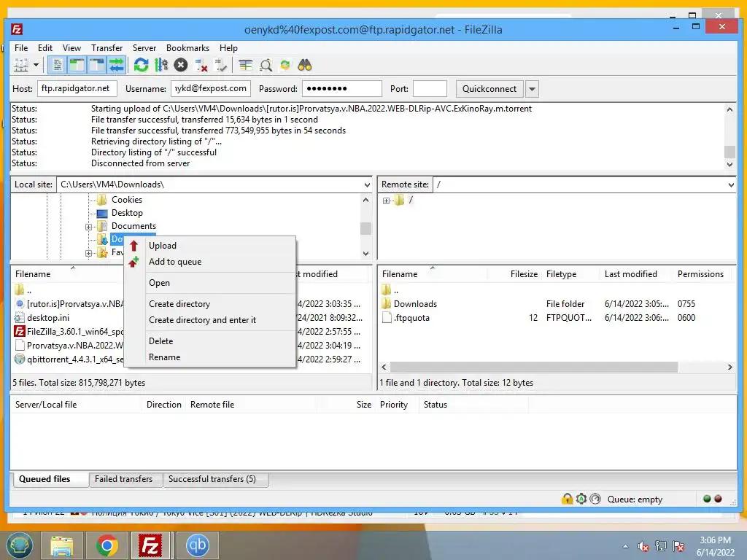Open the File menu
This screenshot has height=560, width=747.
[21, 48]
